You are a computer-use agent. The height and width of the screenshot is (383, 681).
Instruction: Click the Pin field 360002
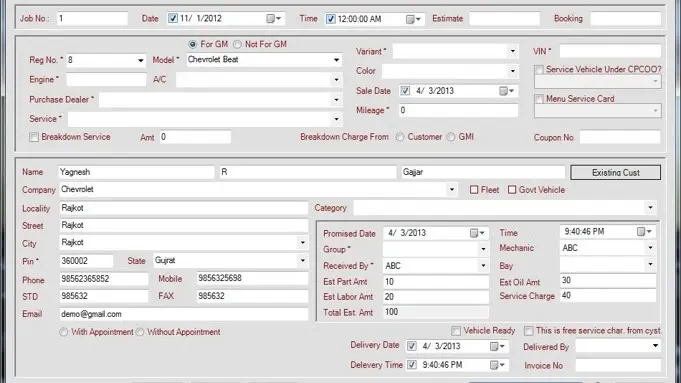[86, 261]
